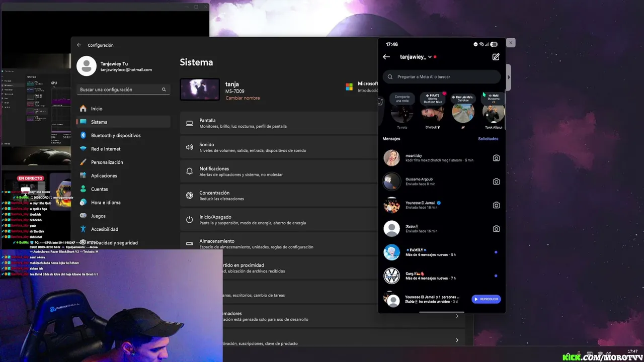This screenshot has height=362, width=644.
Task: Click the Sonido speaker icon
Action: point(190,147)
